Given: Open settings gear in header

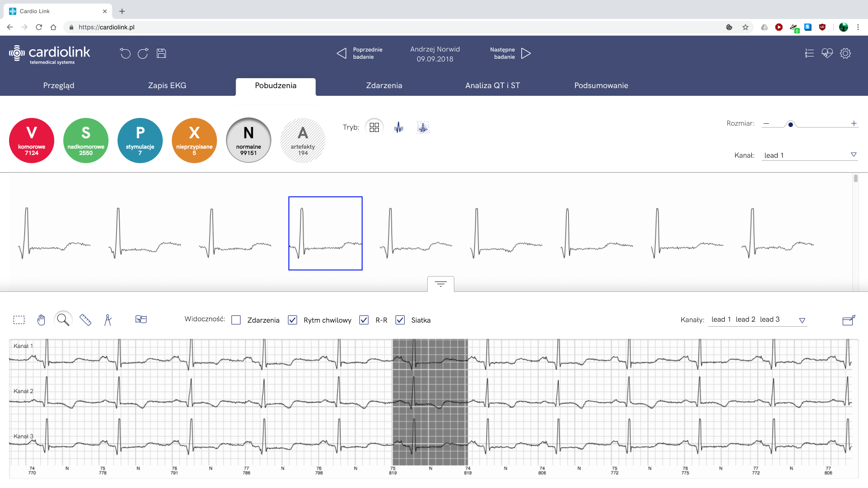Looking at the screenshot, I should (845, 53).
